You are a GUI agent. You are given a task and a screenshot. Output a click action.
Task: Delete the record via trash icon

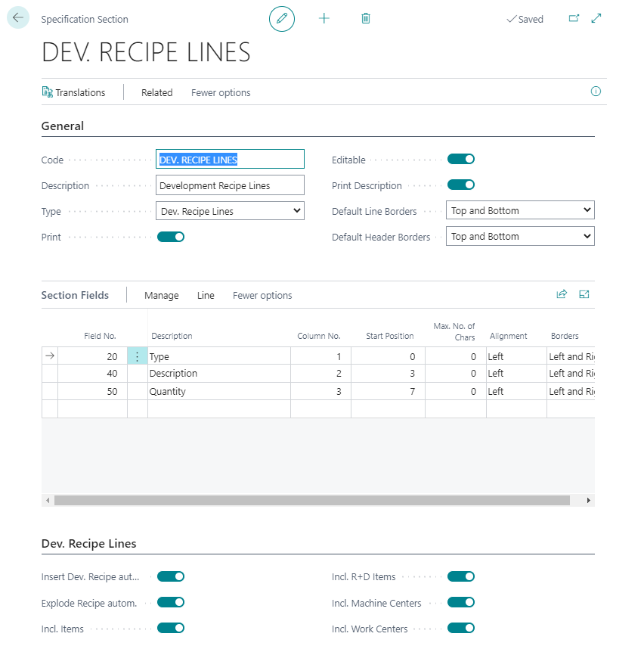click(366, 19)
